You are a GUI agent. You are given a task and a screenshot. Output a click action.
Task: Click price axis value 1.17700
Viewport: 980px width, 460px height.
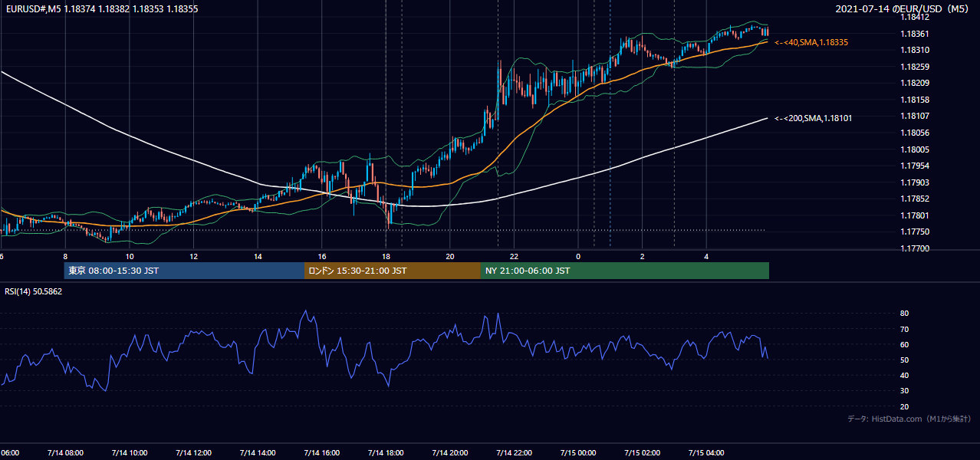click(x=914, y=248)
